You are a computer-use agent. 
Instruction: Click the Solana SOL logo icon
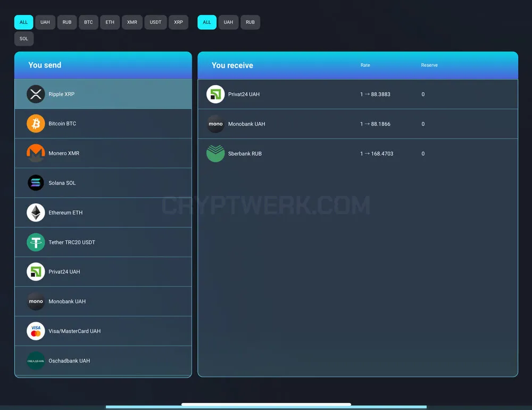coord(36,183)
